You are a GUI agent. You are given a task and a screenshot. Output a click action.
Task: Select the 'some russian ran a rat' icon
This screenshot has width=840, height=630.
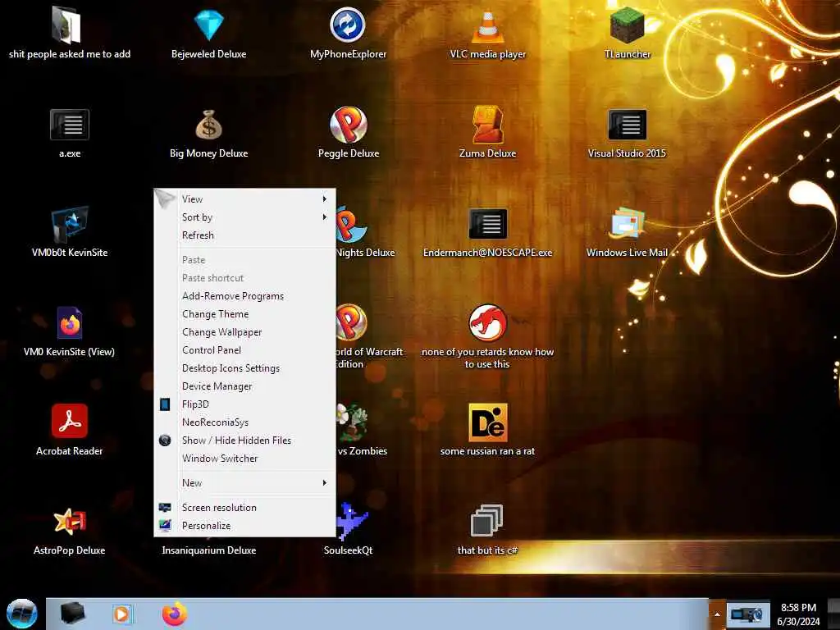[487, 430]
